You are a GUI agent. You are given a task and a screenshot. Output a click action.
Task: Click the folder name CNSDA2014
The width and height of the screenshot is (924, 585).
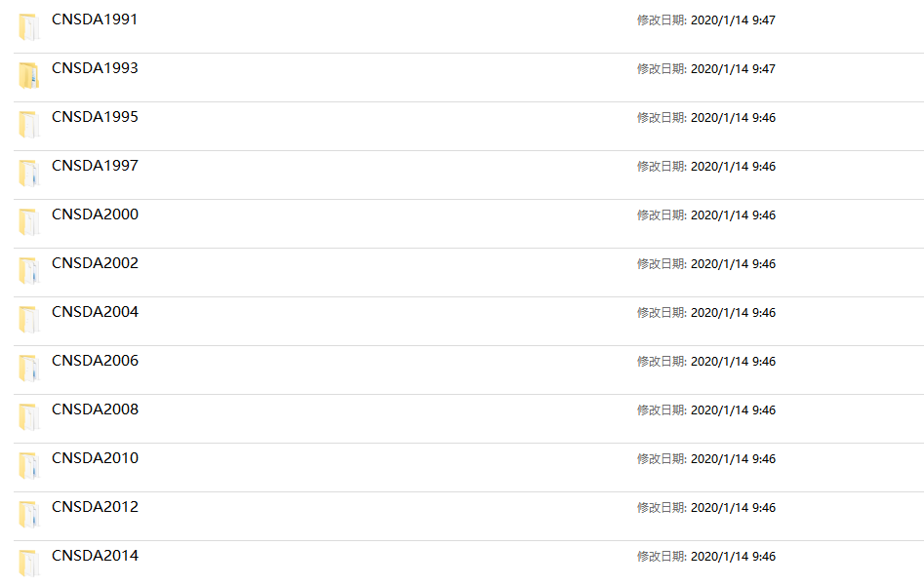[x=95, y=556]
